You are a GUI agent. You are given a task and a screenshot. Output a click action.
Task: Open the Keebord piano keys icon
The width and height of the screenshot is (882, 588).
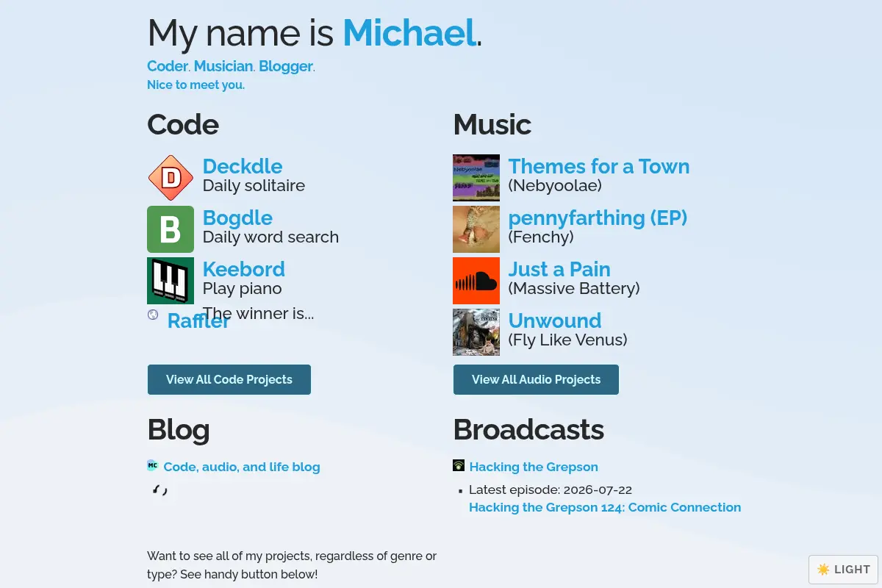[171, 281]
